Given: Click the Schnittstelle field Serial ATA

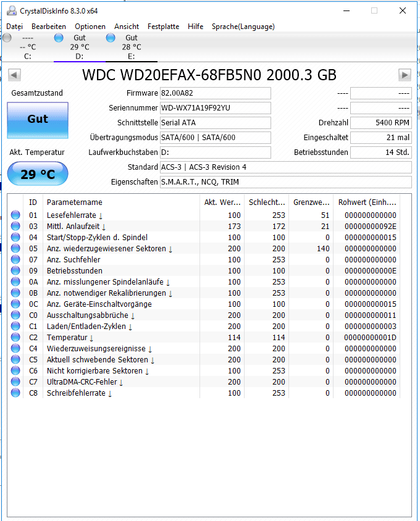Looking at the screenshot, I should pos(216,123).
